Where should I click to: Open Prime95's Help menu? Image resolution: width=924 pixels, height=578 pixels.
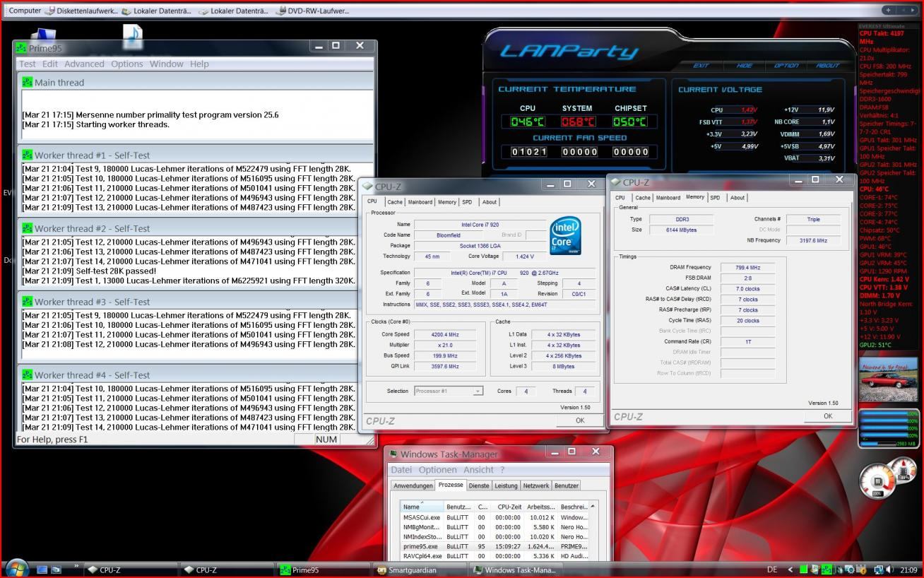[x=199, y=64]
